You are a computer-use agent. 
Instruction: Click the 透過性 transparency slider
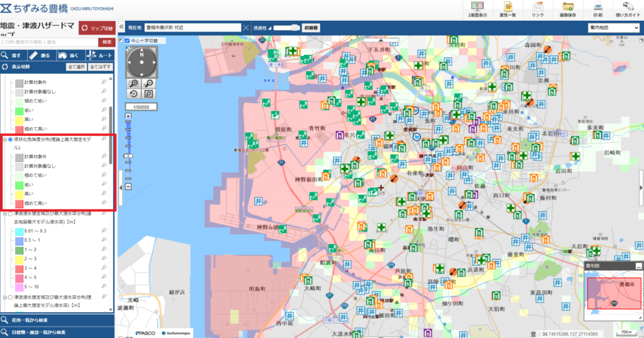[287, 28]
